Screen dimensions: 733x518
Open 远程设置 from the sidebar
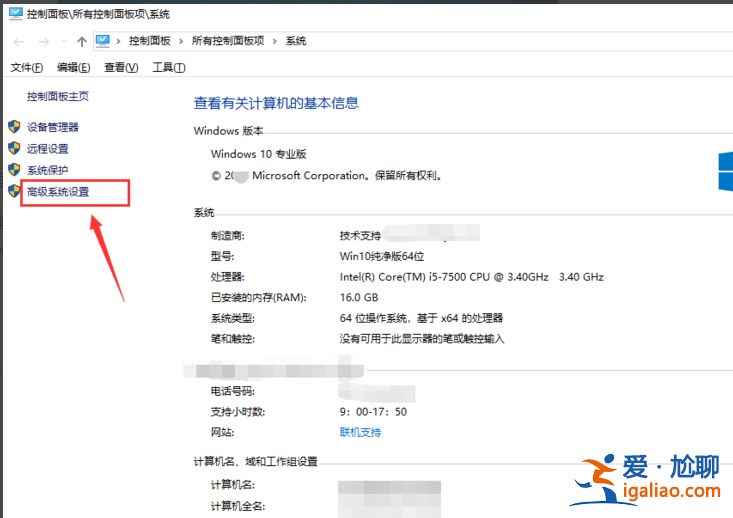(48, 149)
